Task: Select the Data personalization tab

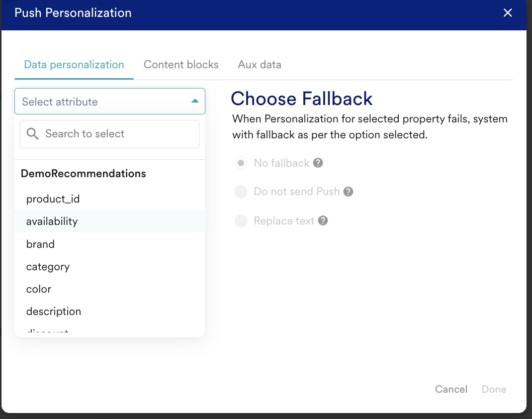Action: pos(74,65)
